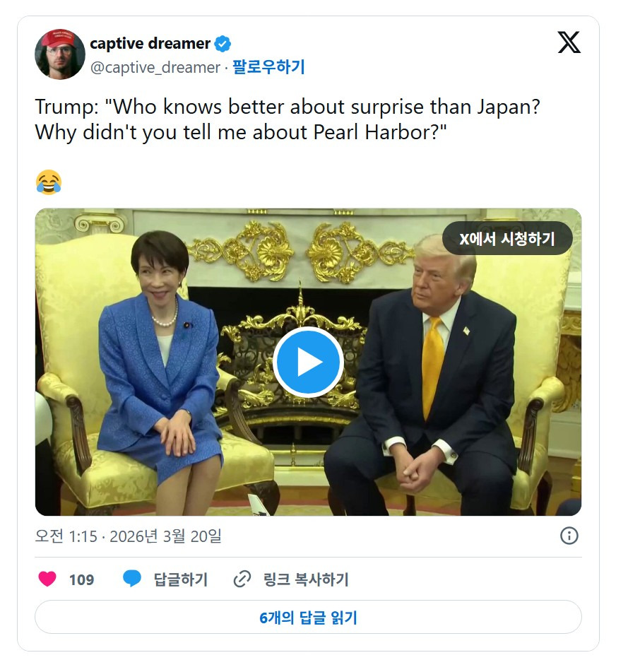Click the 팔로우하기 follow link
This screenshot has width=640, height=672.
[268, 67]
